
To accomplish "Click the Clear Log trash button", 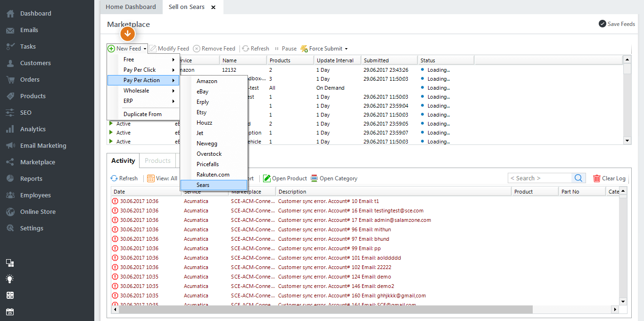I will pos(609,178).
